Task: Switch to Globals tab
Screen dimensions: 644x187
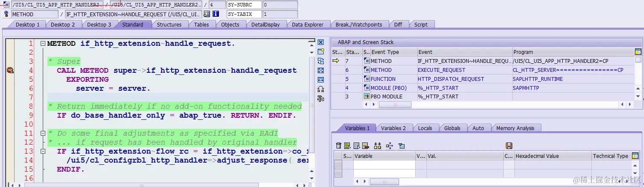Action: [x=452, y=128]
